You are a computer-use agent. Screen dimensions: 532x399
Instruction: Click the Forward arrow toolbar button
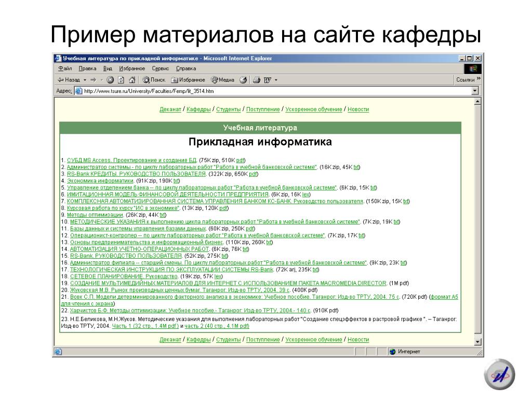tap(94, 79)
